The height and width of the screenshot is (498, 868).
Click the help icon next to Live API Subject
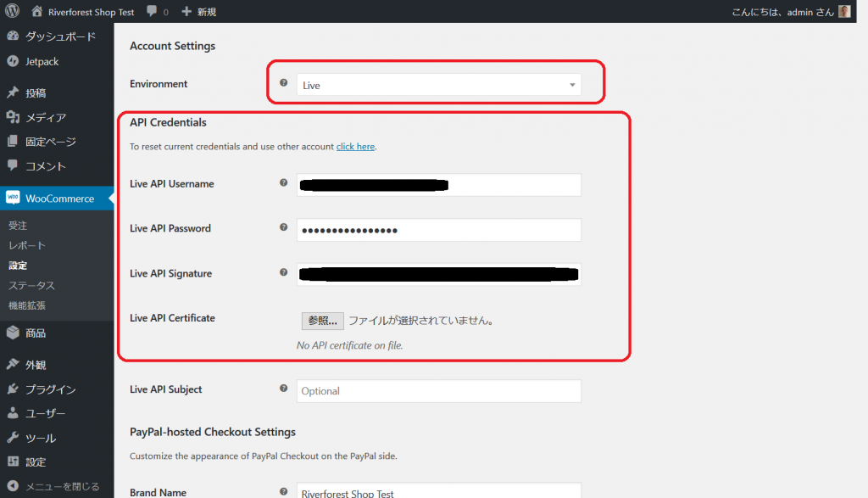coord(283,389)
